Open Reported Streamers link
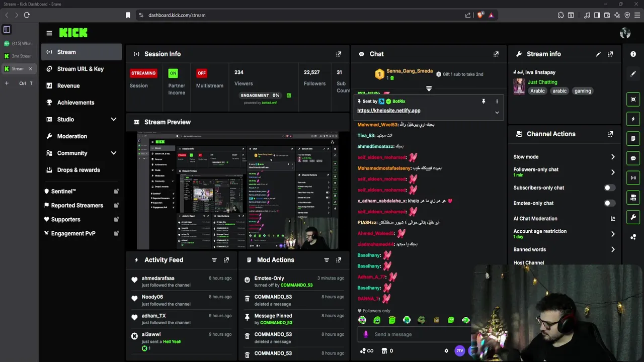644x362 pixels. 80,205
